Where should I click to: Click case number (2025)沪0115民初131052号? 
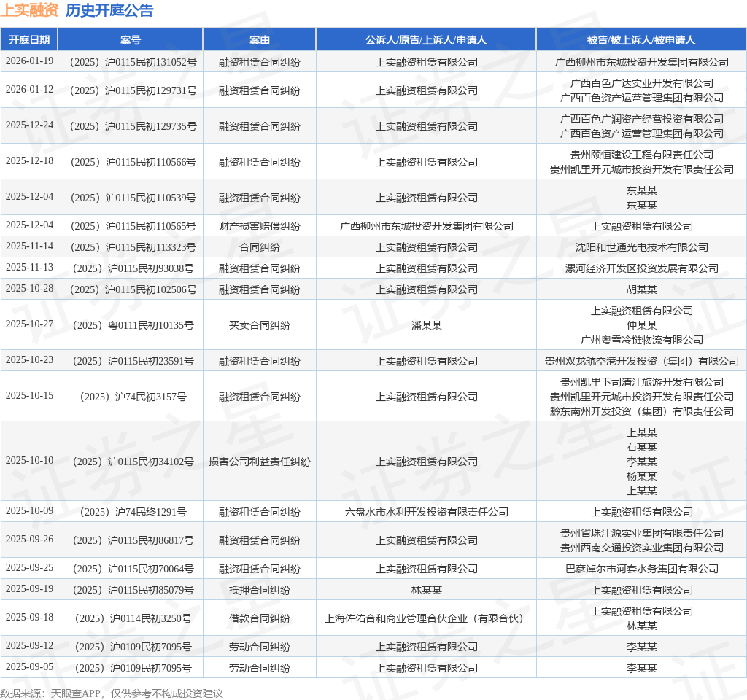tap(133, 62)
